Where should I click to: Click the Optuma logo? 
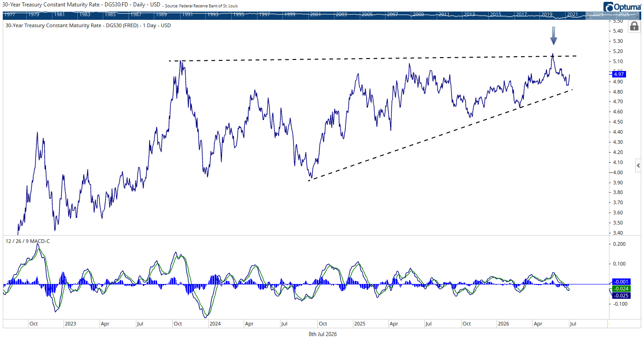tap(622, 6)
